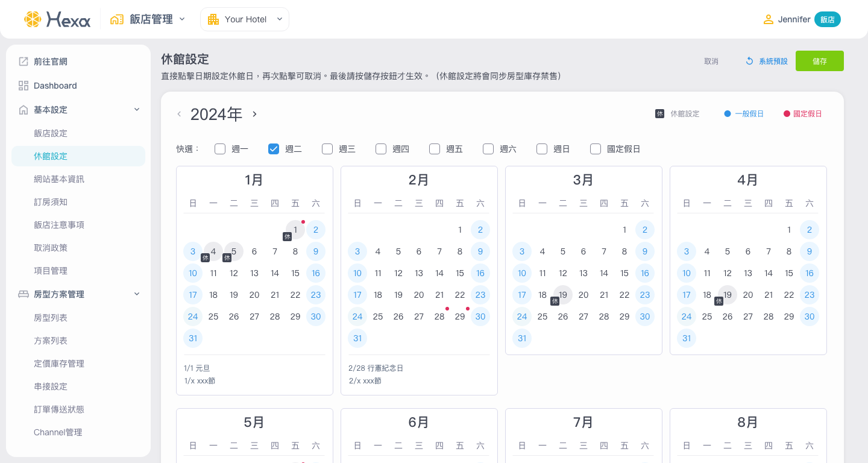Collapse the 房型方案管理 sidebar section
The width and height of the screenshot is (868, 463).
click(x=137, y=294)
